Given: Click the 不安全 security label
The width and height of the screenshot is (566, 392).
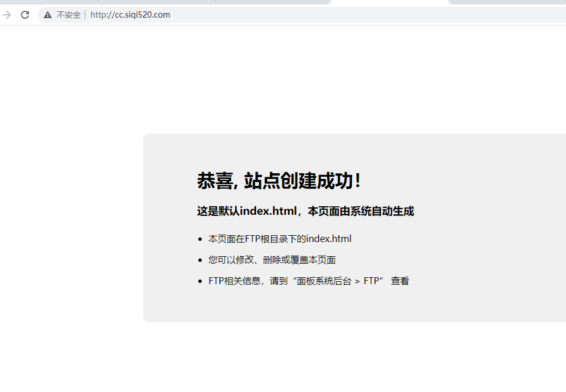Looking at the screenshot, I should point(69,15).
